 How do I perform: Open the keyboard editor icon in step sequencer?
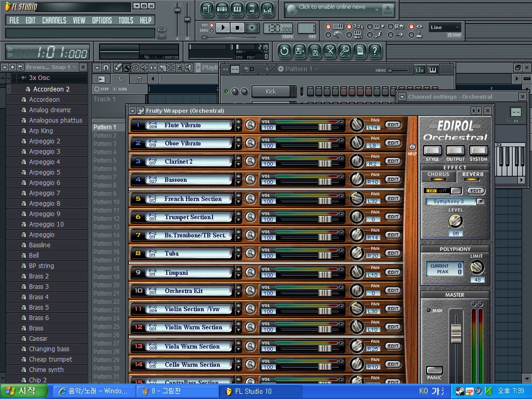pos(433,70)
